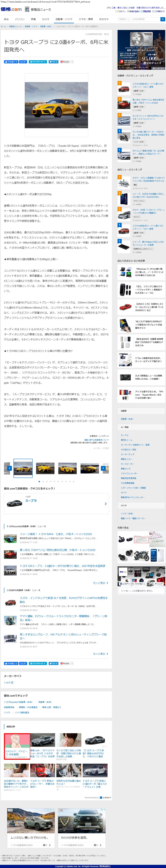Click もっと見る under other car news

(x=100, y=654)
